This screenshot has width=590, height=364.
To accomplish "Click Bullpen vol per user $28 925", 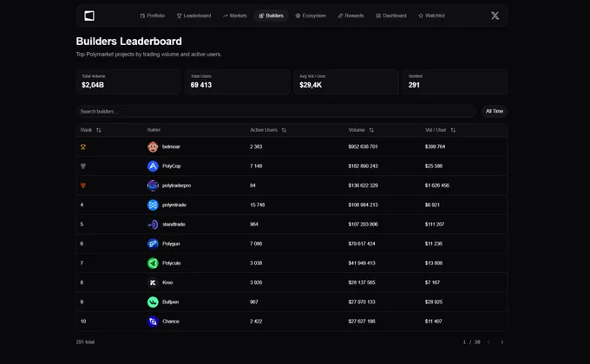I will [x=434, y=302].
